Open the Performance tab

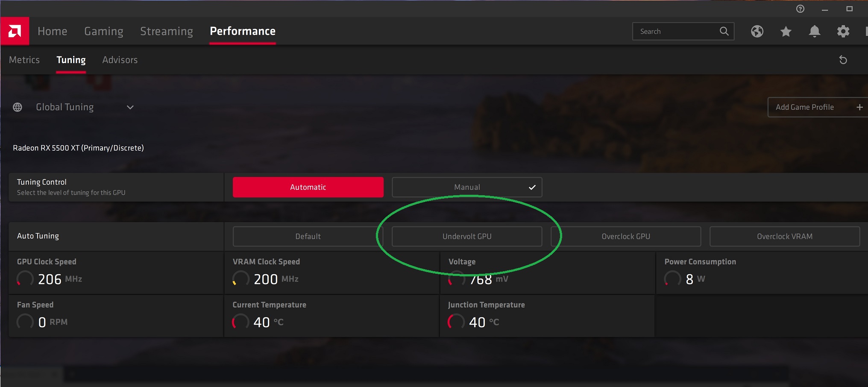tap(243, 31)
